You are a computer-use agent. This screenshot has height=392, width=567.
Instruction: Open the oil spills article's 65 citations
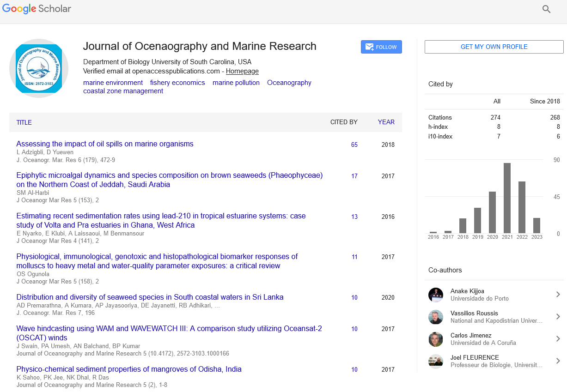pos(354,145)
